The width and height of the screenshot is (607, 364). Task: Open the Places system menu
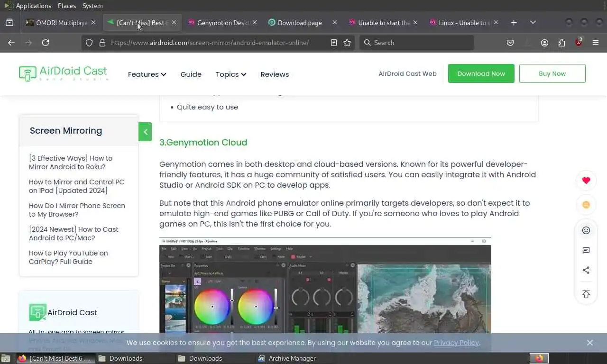(x=67, y=6)
